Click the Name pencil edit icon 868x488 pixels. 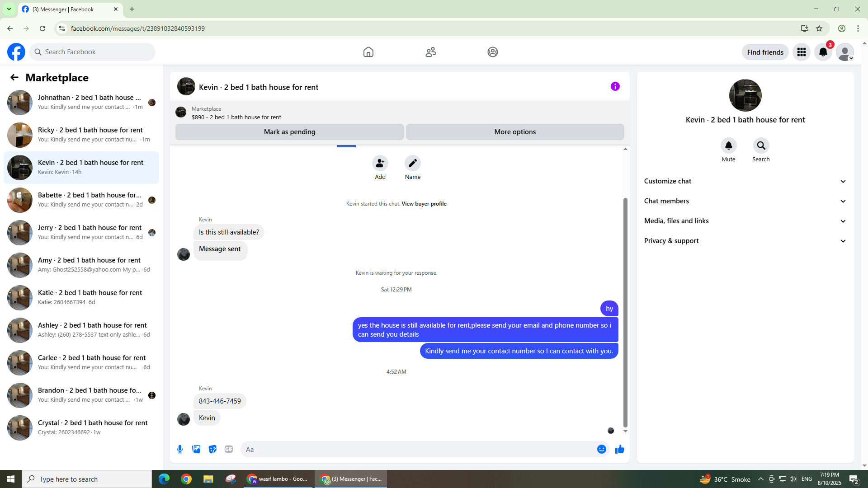[412, 163]
